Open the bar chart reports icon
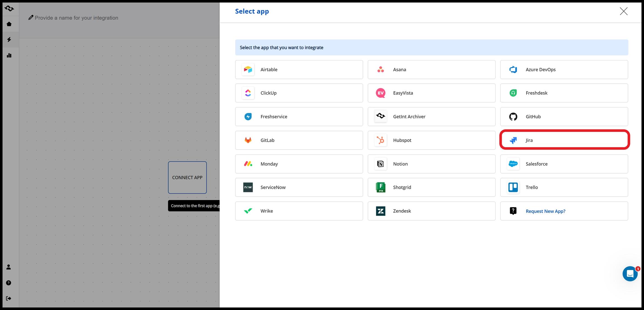644x310 pixels. (x=9, y=55)
